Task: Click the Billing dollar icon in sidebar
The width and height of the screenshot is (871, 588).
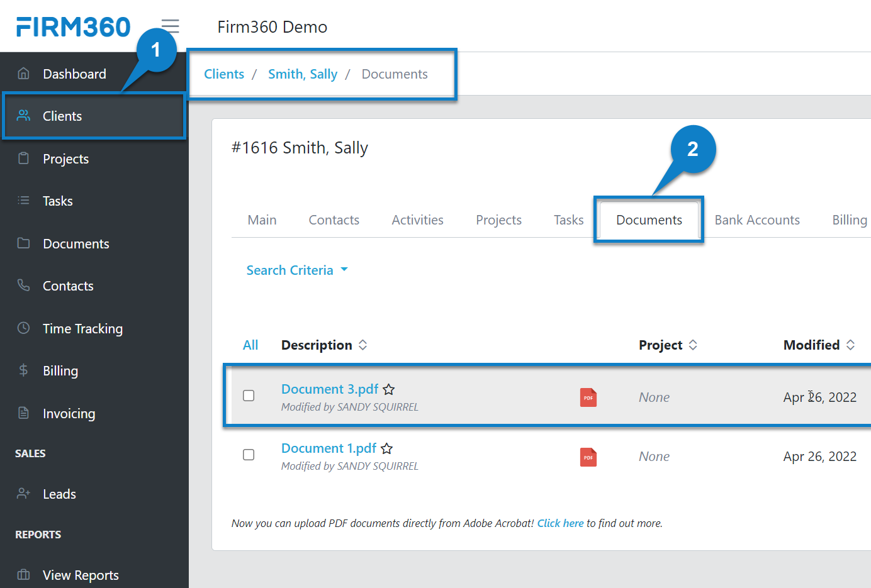Action: 23,370
